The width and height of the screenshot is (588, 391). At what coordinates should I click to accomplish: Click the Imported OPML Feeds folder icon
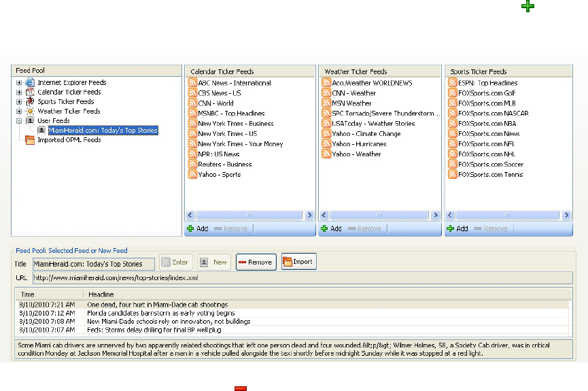tap(30, 140)
